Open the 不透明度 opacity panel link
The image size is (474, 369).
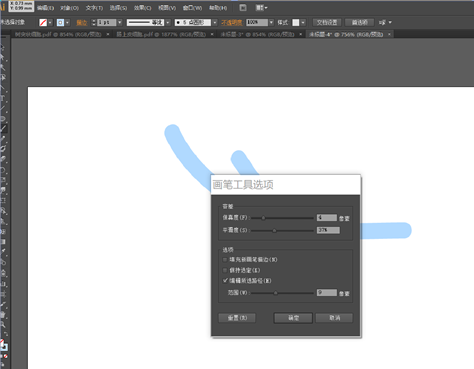[x=232, y=23]
